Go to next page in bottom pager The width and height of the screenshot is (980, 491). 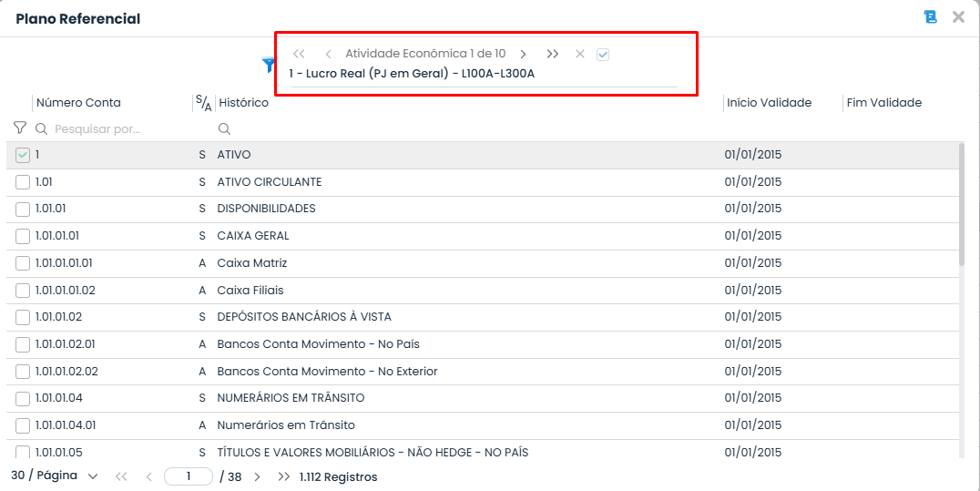pyautogui.click(x=257, y=476)
